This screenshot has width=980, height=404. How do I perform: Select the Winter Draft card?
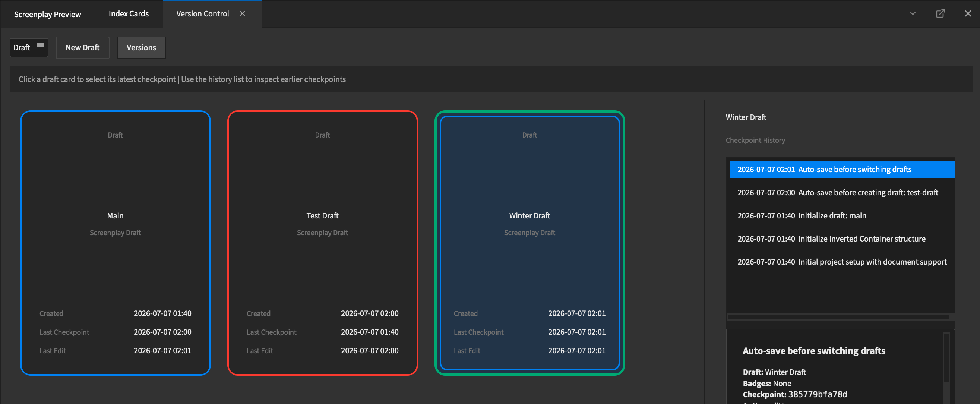point(529,243)
